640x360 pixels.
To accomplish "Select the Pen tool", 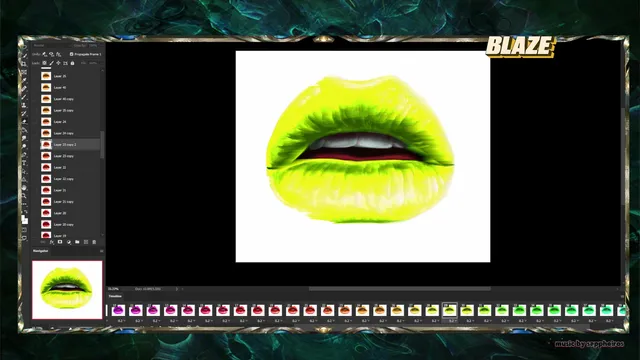I will (x=24, y=154).
